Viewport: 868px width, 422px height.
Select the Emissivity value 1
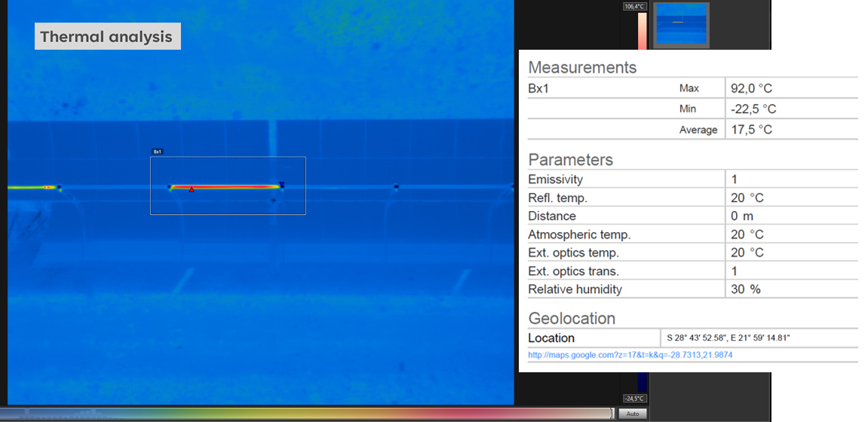pyautogui.click(x=734, y=179)
